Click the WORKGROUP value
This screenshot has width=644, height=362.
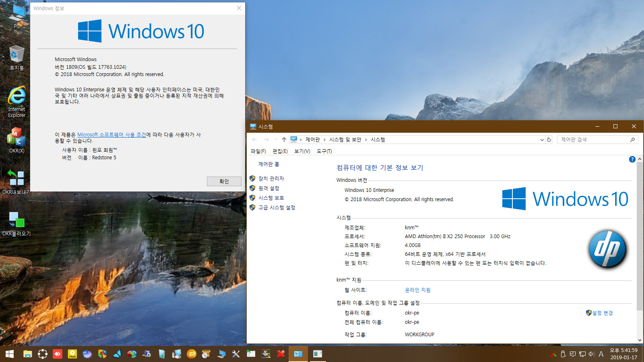tap(419, 335)
